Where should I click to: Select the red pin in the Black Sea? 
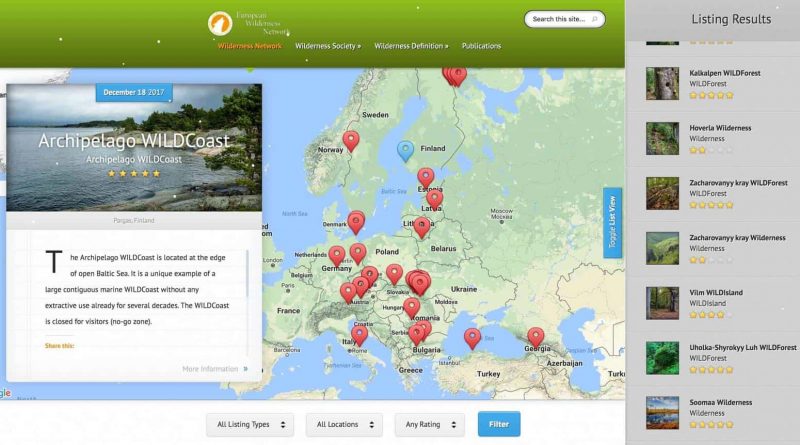(472, 339)
